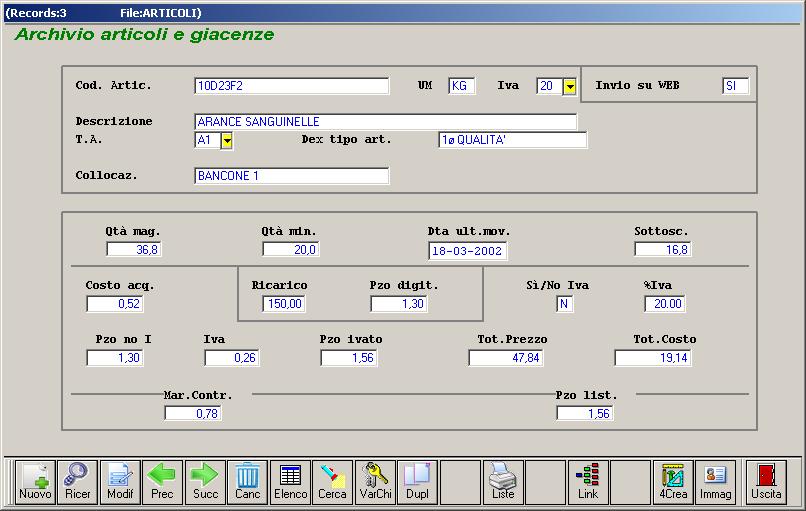This screenshot has width=806, height=511.
Task: Click the Descrizione field ARANCE SANGUINELLE
Action: [x=386, y=122]
